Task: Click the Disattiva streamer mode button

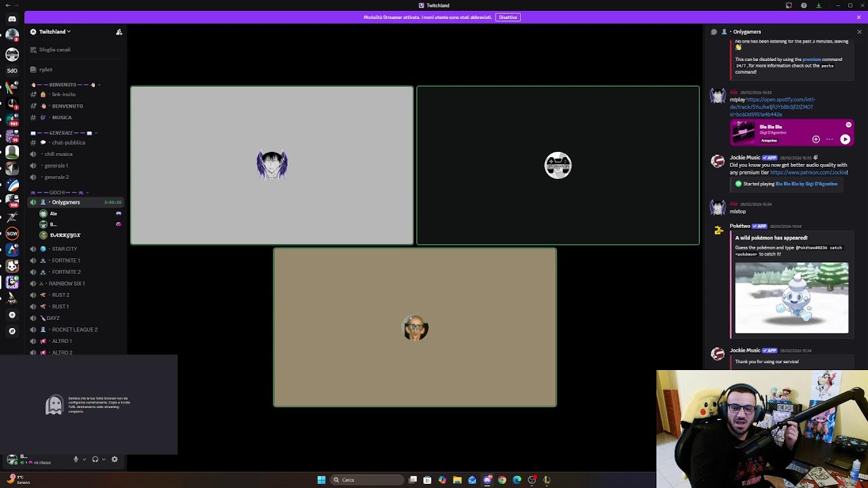Action: (x=508, y=17)
